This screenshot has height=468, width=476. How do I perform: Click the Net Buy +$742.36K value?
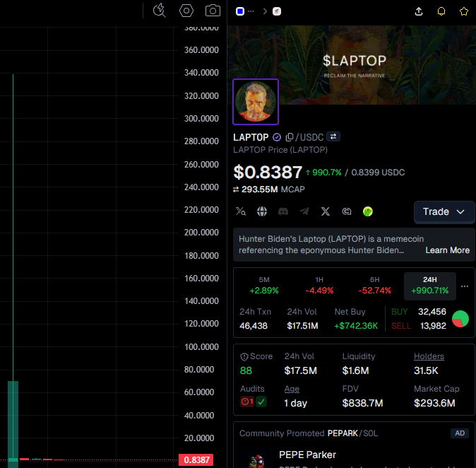click(x=356, y=326)
